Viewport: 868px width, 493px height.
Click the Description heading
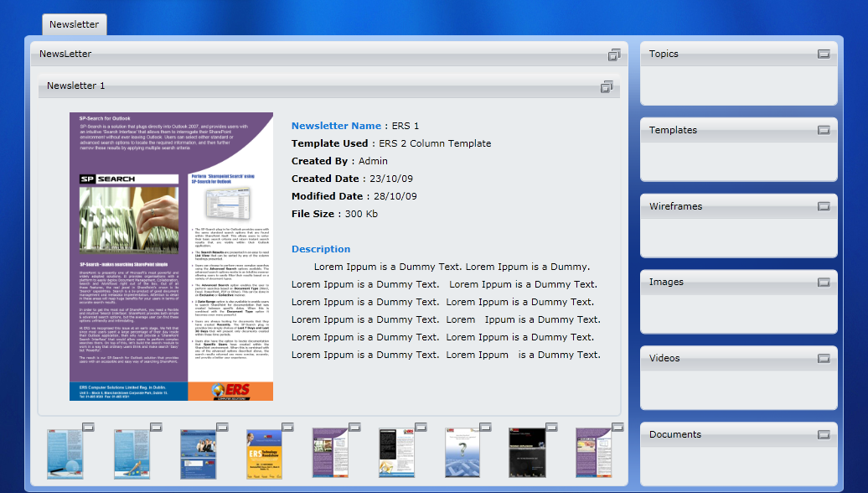321,249
